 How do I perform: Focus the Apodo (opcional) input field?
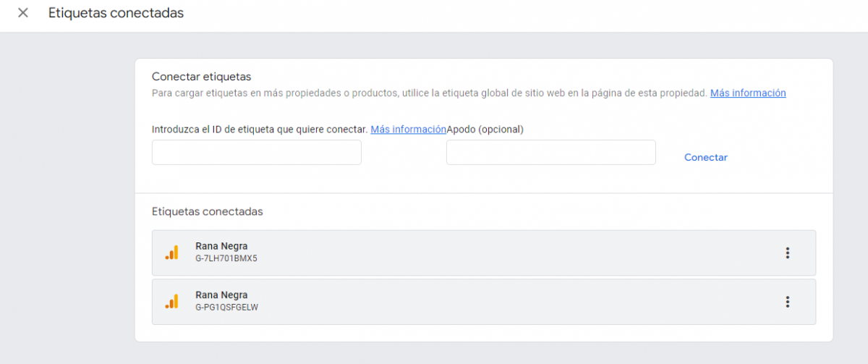tap(550, 153)
